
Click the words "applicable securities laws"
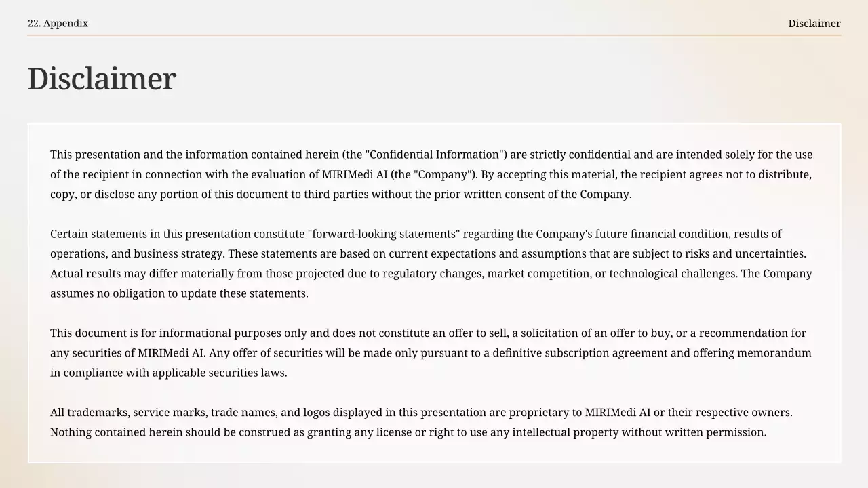(x=219, y=373)
